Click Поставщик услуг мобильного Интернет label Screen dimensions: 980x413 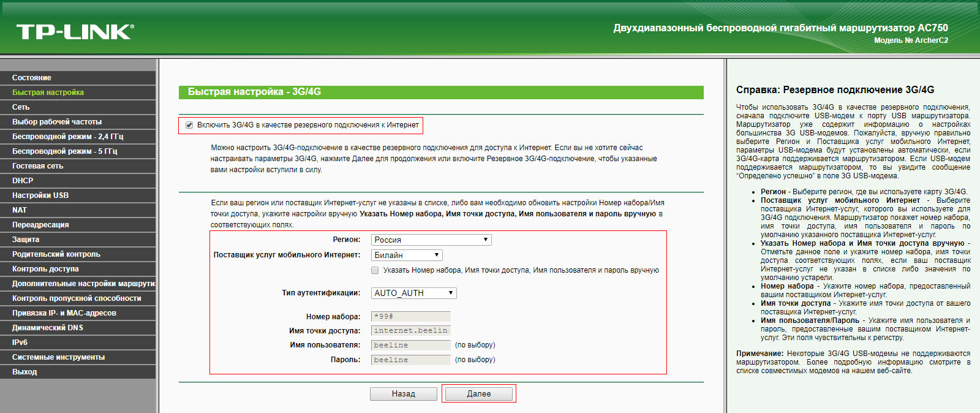pos(287,255)
